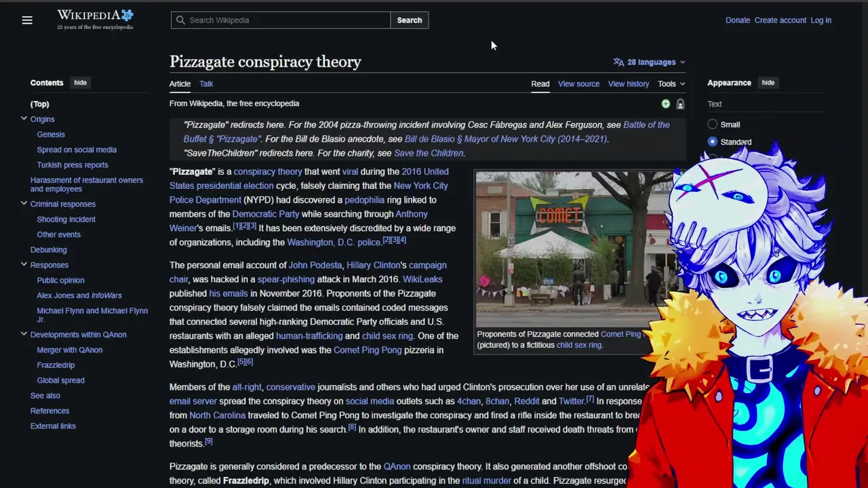Open the 28 languages dropdown
868x488 pixels.
tap(650, 62)
